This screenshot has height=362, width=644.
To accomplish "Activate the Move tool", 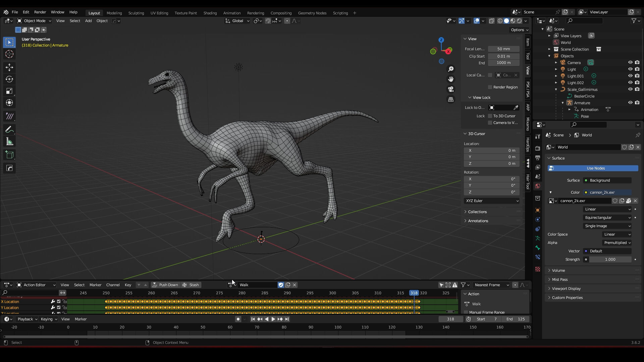I will pyautogui.click(x=9, y=67).
